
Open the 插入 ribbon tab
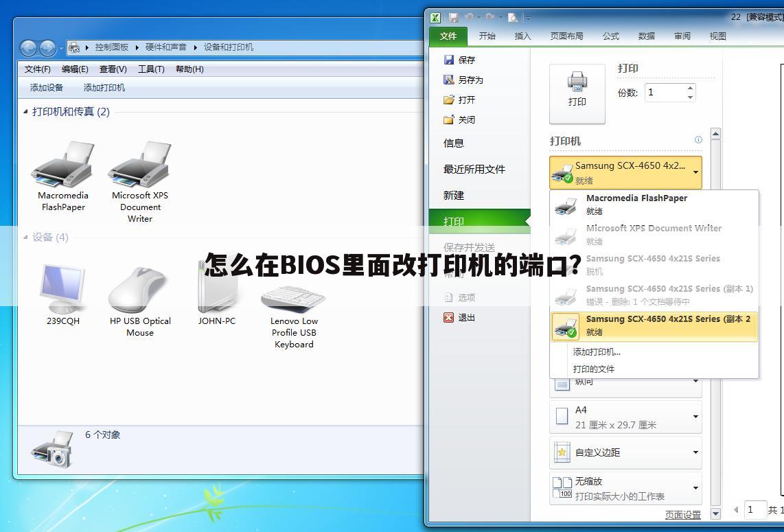[x=522, y=36]
